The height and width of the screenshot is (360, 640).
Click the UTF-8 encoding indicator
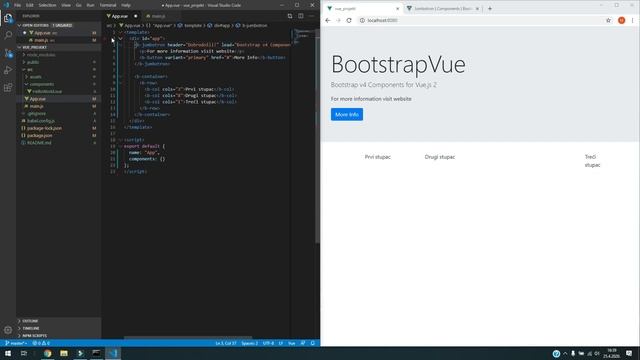coord(268,343)
